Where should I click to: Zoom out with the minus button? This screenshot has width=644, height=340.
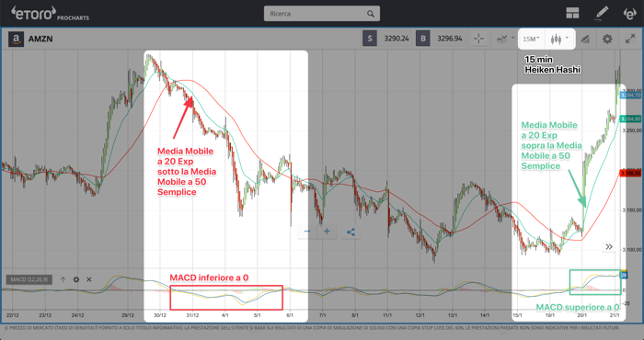click(x=307, y=232)
